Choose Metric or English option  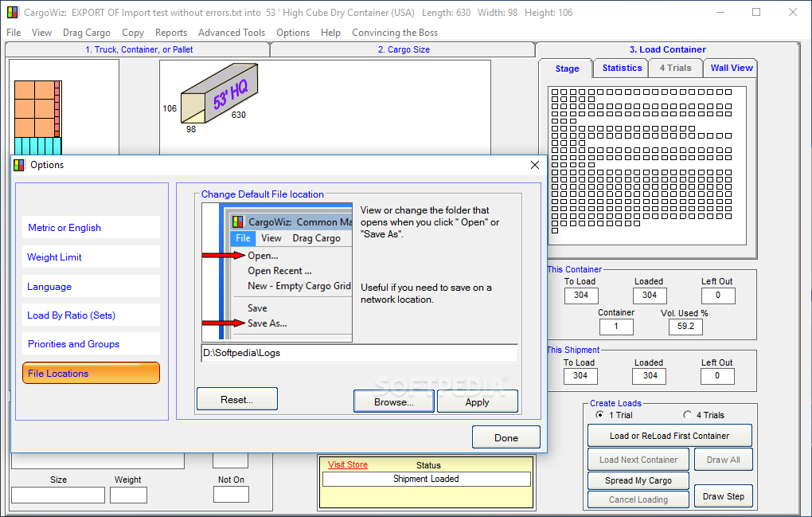pos(91,227)
